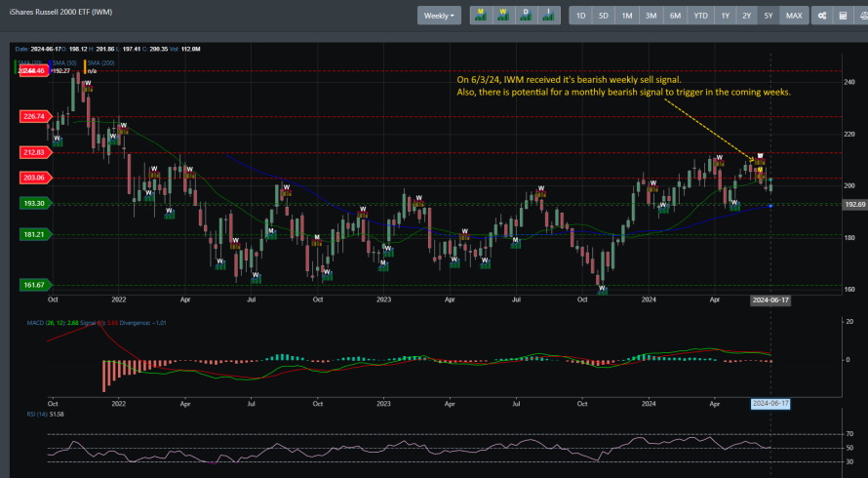Select the 193.30 green support level label
The image size is (868, 478).
click(x=35, y=203)
